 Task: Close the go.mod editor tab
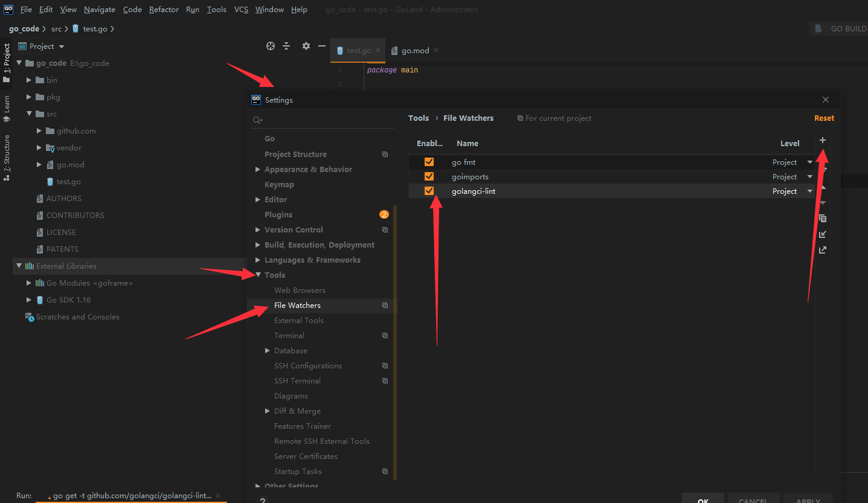pos(436,50)
